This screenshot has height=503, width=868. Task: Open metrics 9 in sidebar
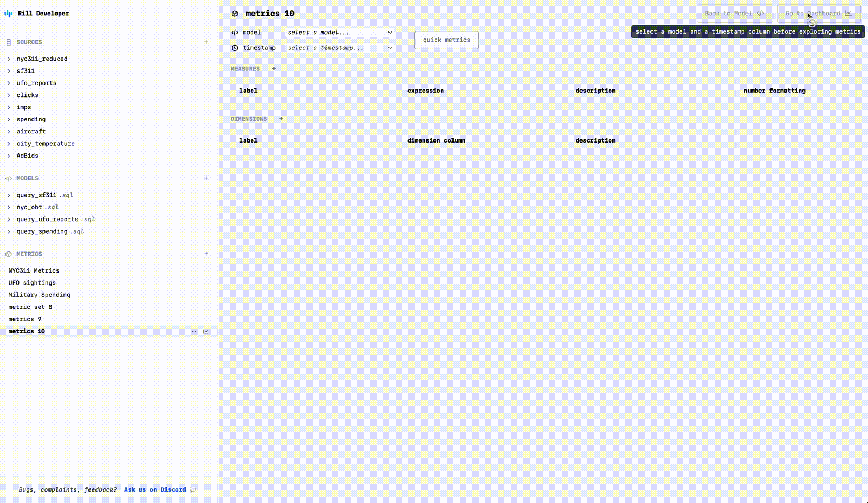click(25, 319)
